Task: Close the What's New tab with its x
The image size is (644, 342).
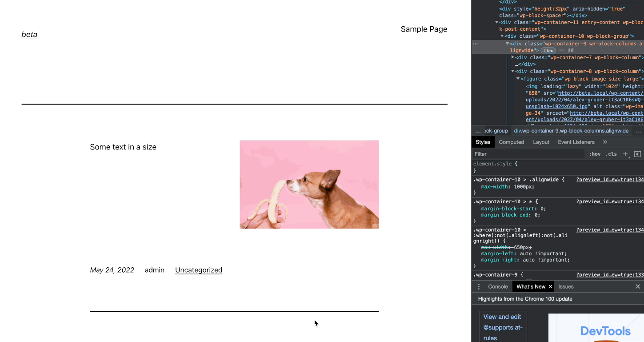Action: click(550, 286)
